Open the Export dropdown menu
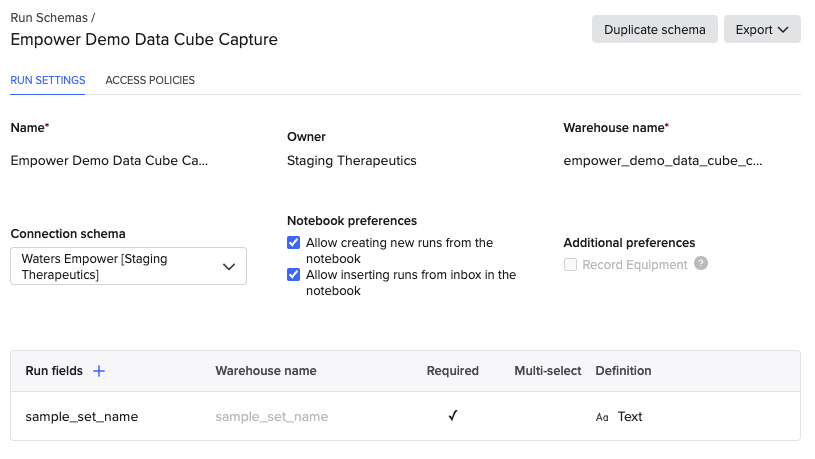 click(x=762, y=29)
